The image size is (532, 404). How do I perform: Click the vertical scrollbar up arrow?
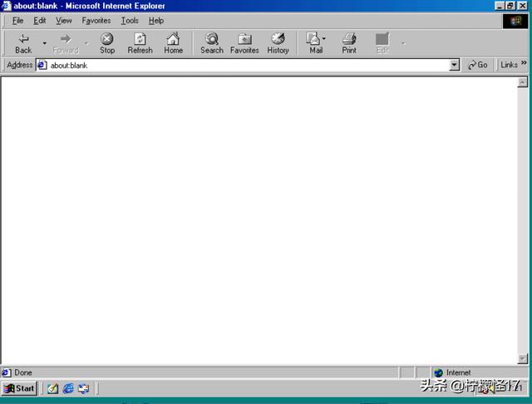[x=523, y=82]
